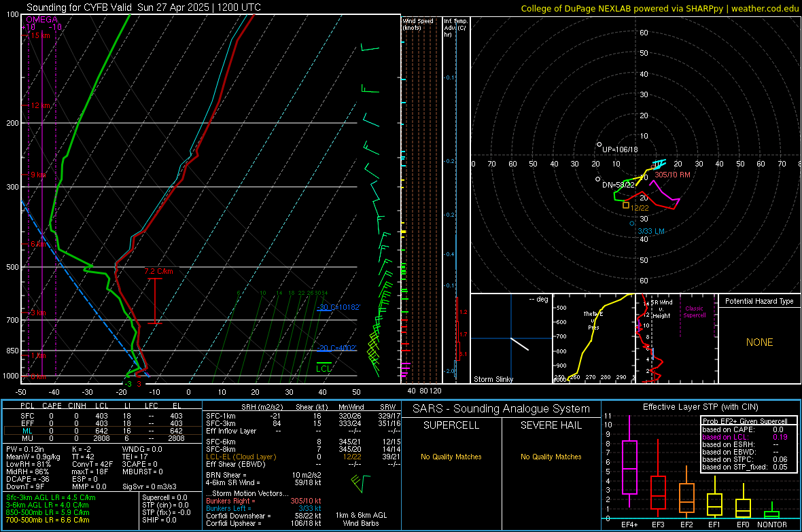Click the green LCL level marker on skew-T
The width and height of the screenshot is (802, 532).
pos(324,367)
